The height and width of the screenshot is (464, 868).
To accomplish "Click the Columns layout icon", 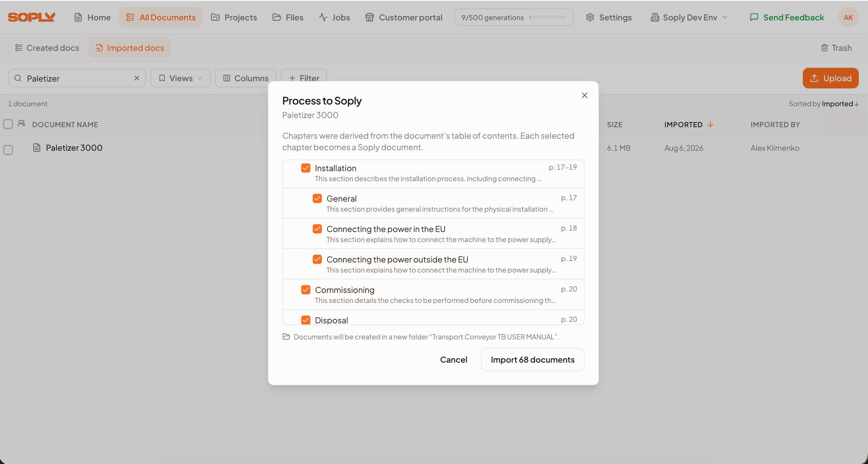I will tap(226, 78).
